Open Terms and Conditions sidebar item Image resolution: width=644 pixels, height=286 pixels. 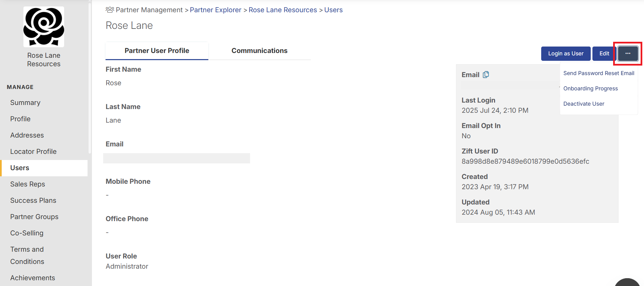(27, 255)
